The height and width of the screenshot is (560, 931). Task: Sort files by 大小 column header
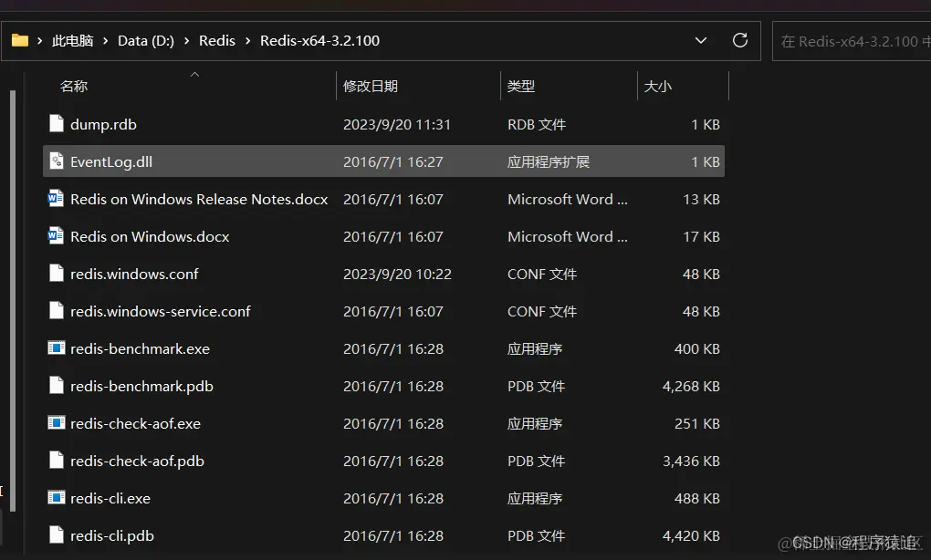tap(658, 86)
